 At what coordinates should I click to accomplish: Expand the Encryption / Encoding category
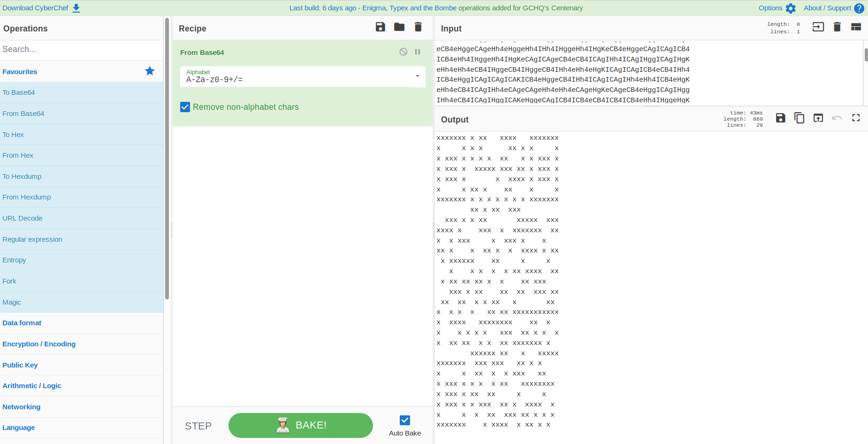[x=39, y=344]
